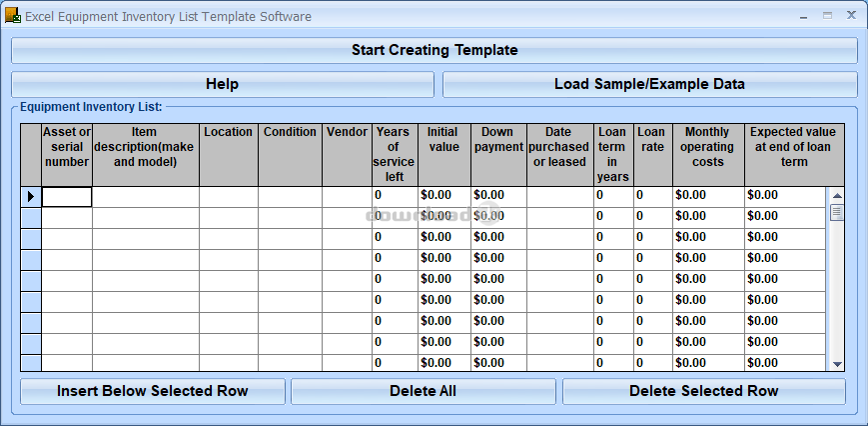Screen dimensions: 868x426
Task: Load Sample/Example Data
Action: (650, 84)
